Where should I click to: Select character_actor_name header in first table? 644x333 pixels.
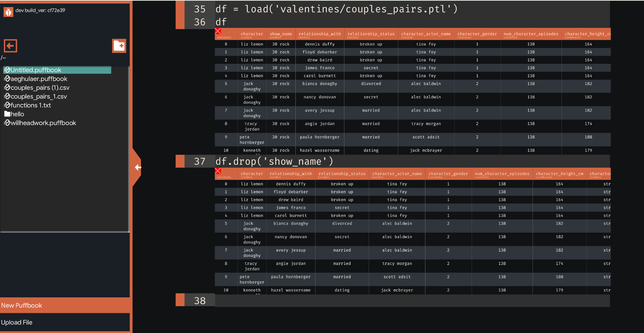426,34
